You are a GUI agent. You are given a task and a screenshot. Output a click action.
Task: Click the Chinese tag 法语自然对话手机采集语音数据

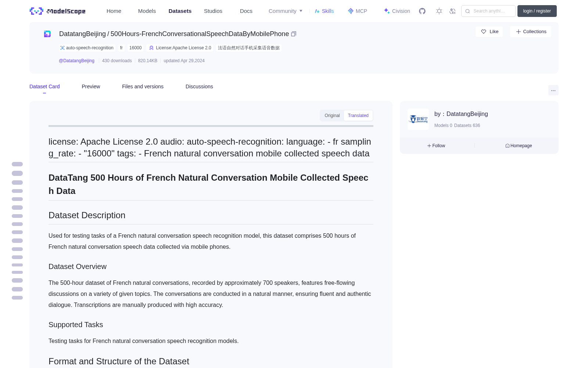click(249, 48)
